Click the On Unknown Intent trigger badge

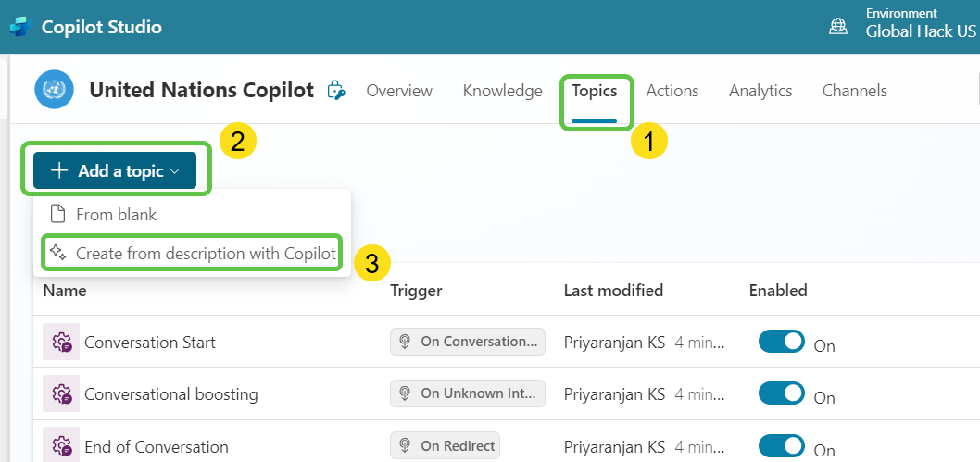[468, 393]
